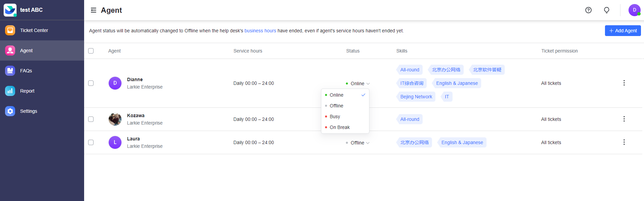Click the help question mark icon
The width and height of the screenshot is (644, 201).
588,10
